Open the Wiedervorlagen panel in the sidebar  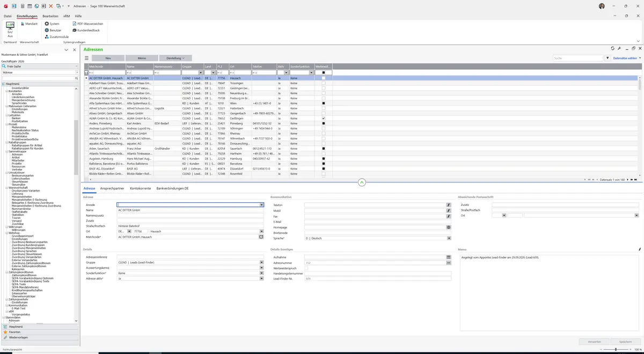tap(40, 337)
